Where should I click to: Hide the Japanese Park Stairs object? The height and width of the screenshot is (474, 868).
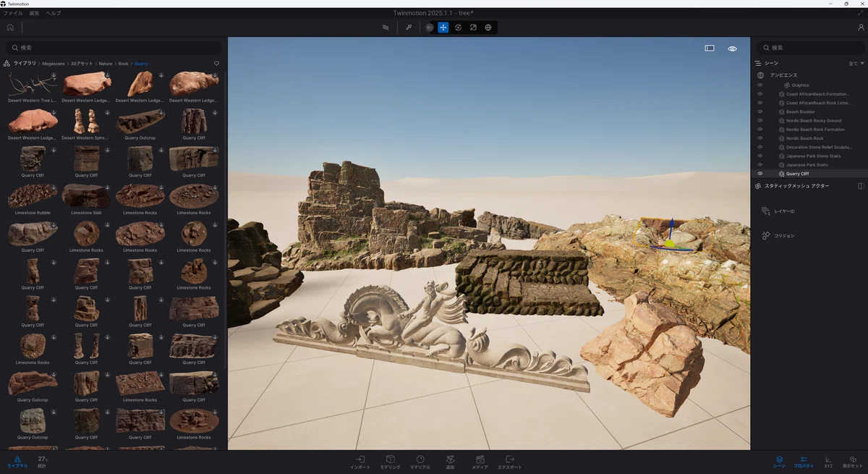point(760,165)
